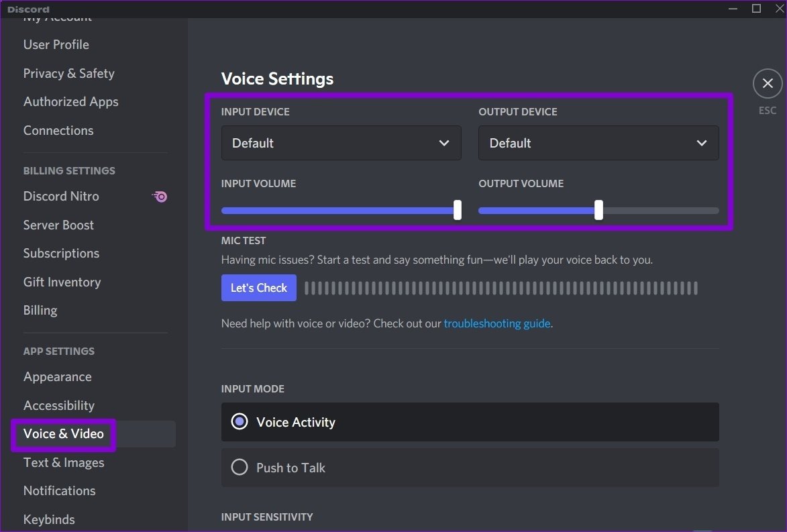
Task: Close the Discord window from title bar
Action: (x=780, y=9)
